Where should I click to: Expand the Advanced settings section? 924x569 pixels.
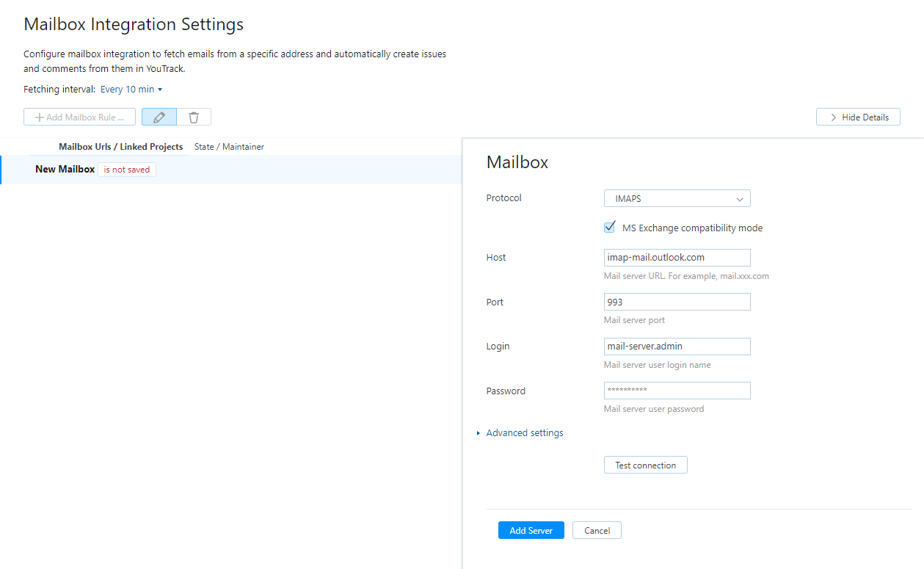coord(524,432)
